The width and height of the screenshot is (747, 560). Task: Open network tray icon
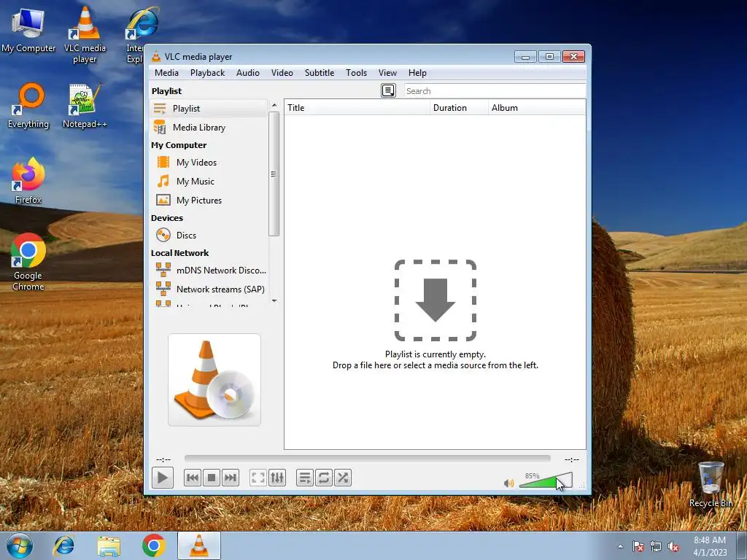(x=656, y=547)
